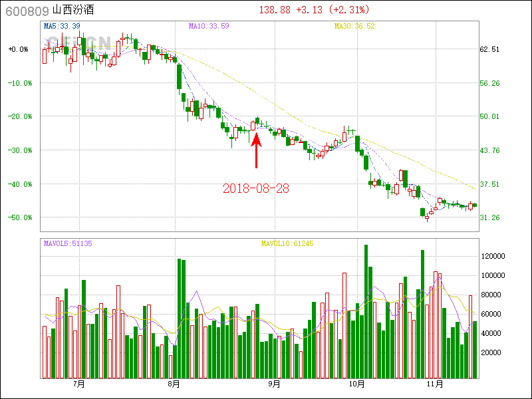The width and height of the screenshot is (532, 399).
Task: Click the MA10:33.59 indicator label
Action: pos(209,26)
